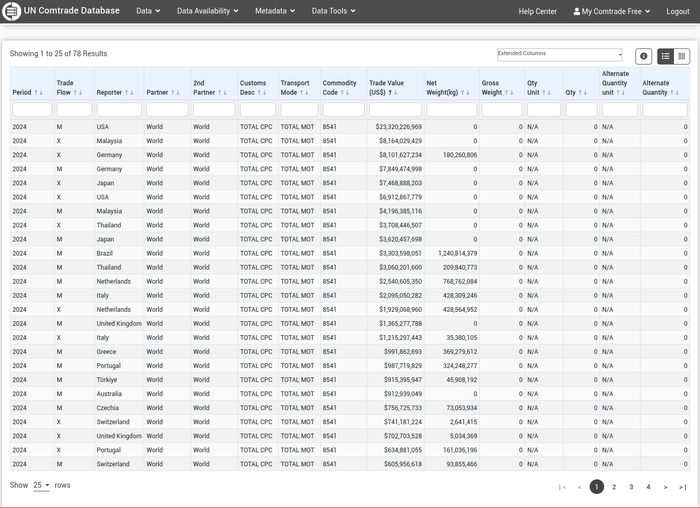
Task: Switch to grid card view
Action: click(x=682, y=57)
